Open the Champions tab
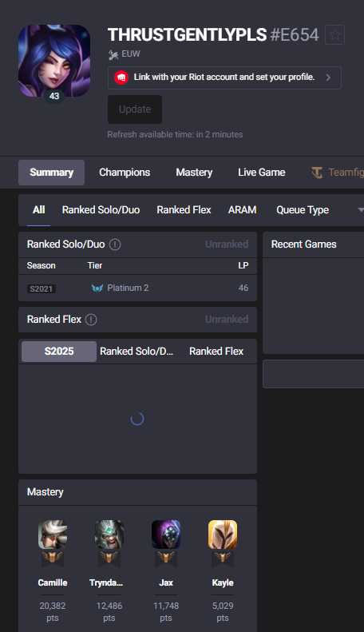Image resolution: width=364 pixels, height=632 pixels. coord(125,173)
